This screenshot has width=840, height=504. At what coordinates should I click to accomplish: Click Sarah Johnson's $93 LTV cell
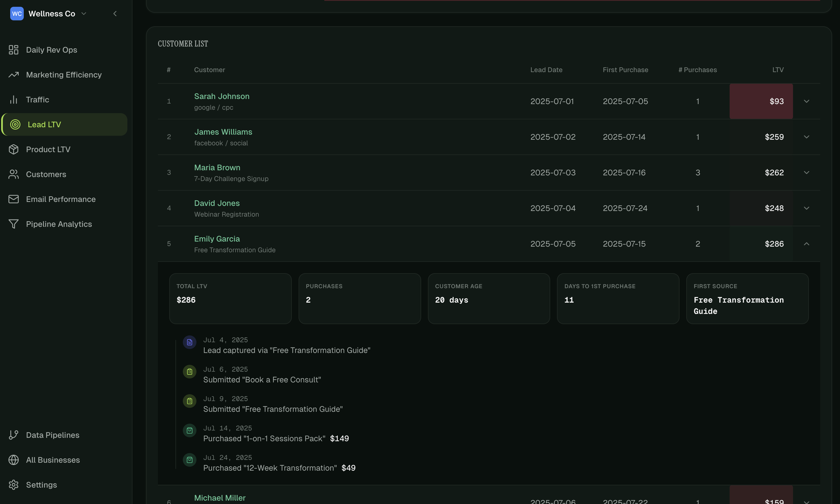(x=761, y=101)
